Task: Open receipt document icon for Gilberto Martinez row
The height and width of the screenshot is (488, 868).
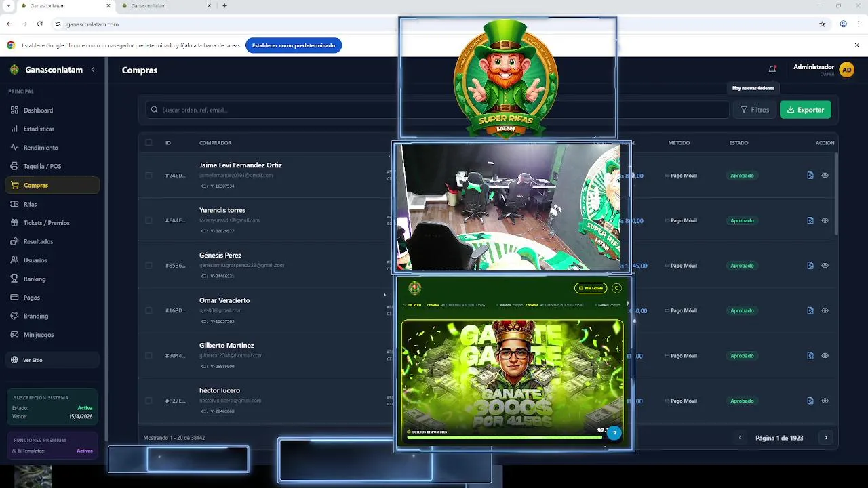Action: coord(810,356)
